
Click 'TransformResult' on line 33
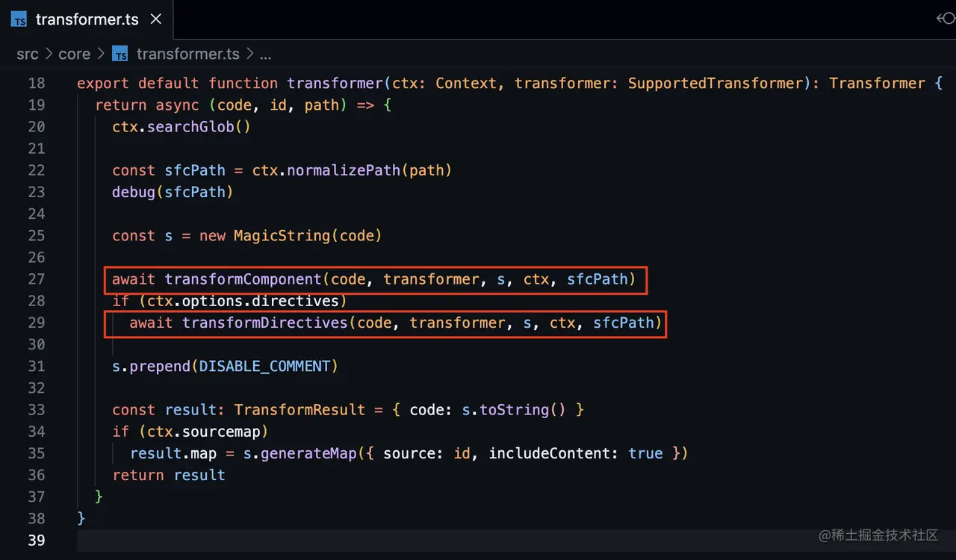point(299,409)
